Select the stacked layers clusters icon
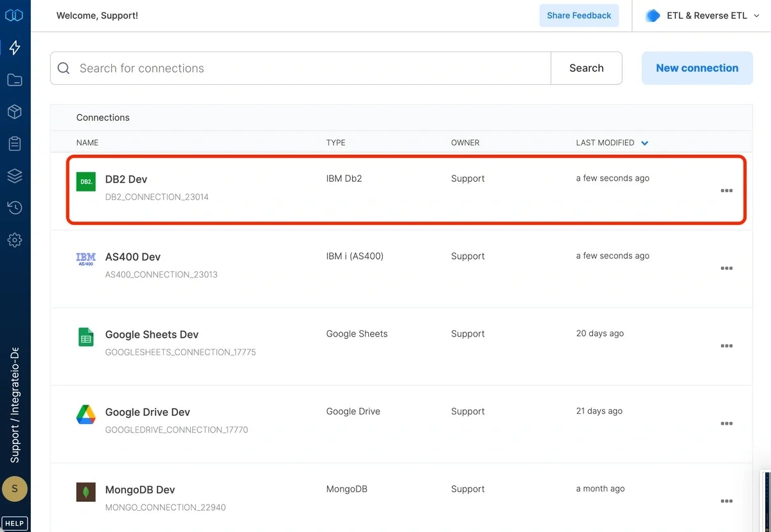This screenshot has width=771, height=532. (x=14, y=175)
